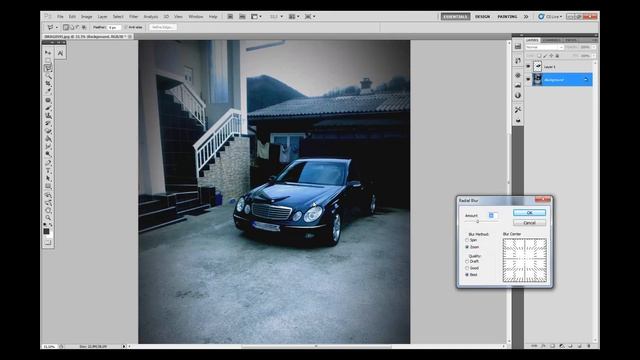Viewport: 640px width, 360px height.
Task: Click Add to selection option icon
Action: (x=72, y=27)
